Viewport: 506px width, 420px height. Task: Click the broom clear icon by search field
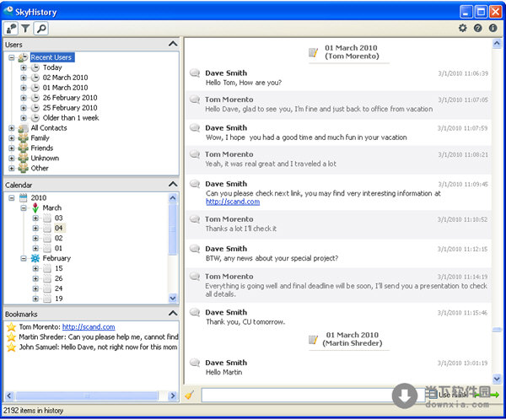tap(191, 393)
